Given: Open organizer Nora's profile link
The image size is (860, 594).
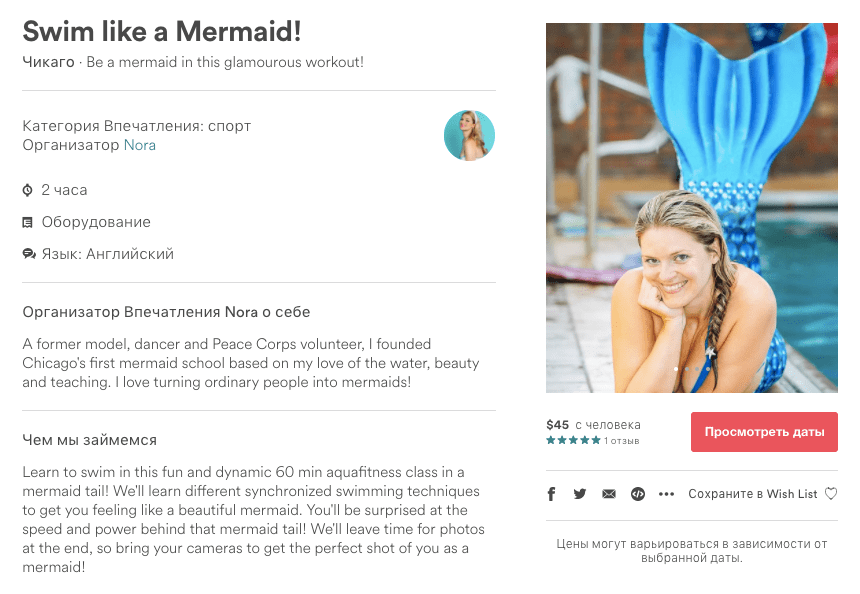Looking at the screenshot, I should pyautogui.click(x=140, y=145).
